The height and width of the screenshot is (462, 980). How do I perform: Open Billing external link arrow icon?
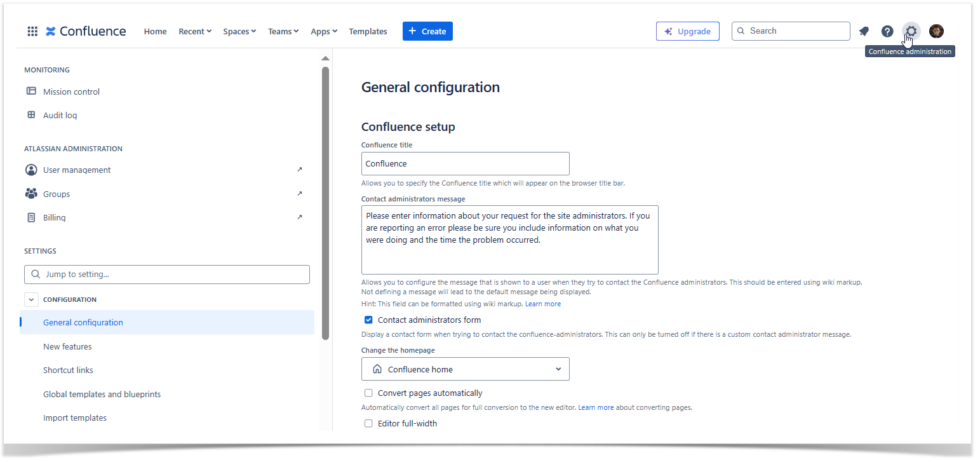pyautogui.click(x=300, y=217)
